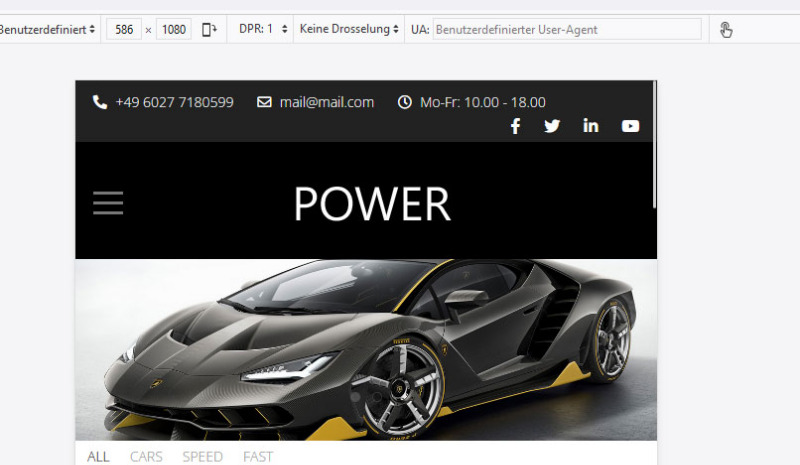Click the envelope mail icon
The image size is (800, 465).
[x=264, y=102]
